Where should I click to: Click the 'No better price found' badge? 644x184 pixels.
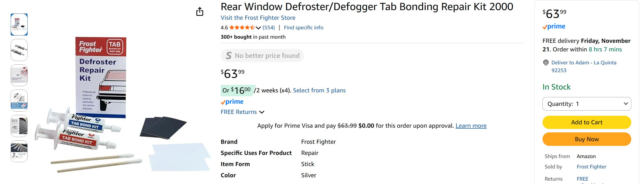pyautogui.click(x=262, y=56)
